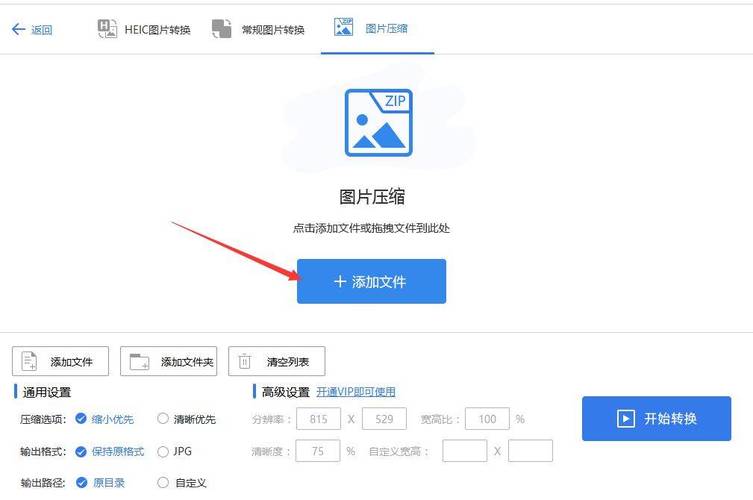This screenshot has width=753, height=500.
Task: Start conversion with 开始转换 label
Action: pyautogui.click(x=670, y=418)
